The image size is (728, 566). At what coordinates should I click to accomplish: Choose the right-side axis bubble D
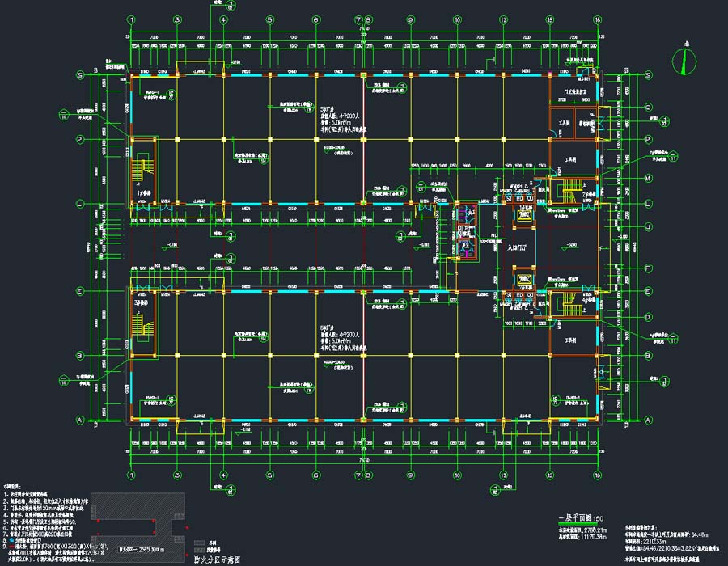point(648,317)
